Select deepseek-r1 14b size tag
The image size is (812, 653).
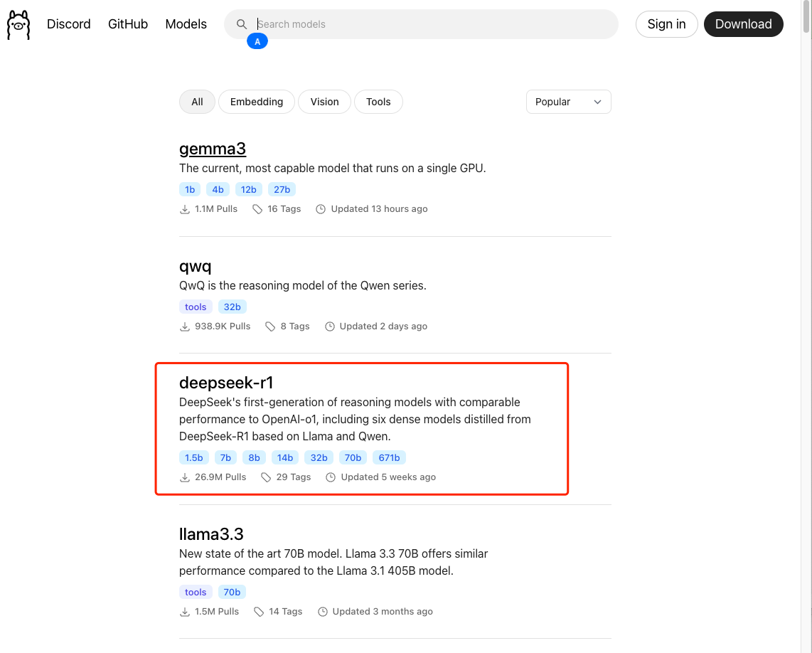285,458
